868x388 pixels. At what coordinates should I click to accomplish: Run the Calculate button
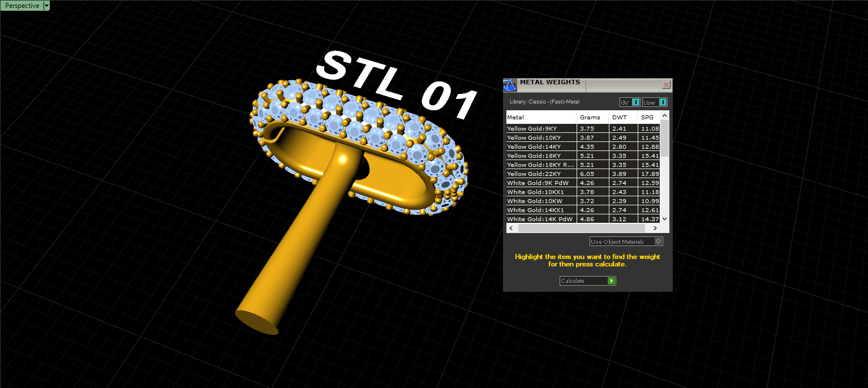pos(587,281)
